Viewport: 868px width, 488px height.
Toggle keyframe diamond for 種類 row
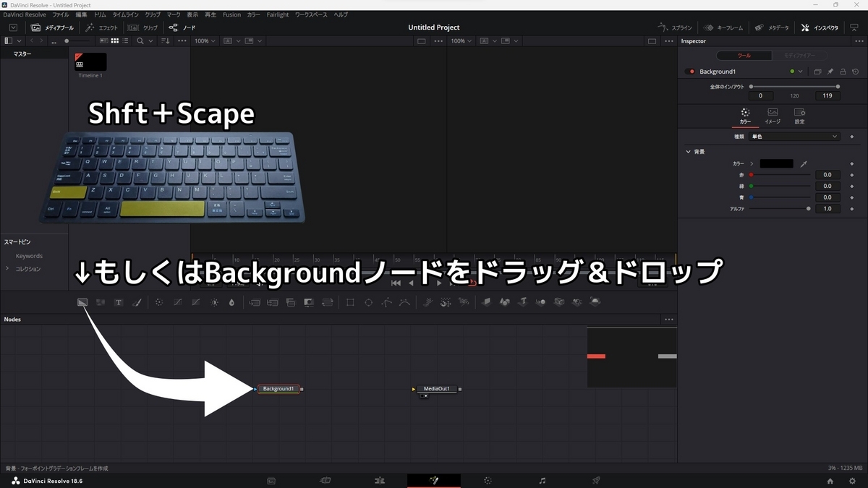click(852, 137)
